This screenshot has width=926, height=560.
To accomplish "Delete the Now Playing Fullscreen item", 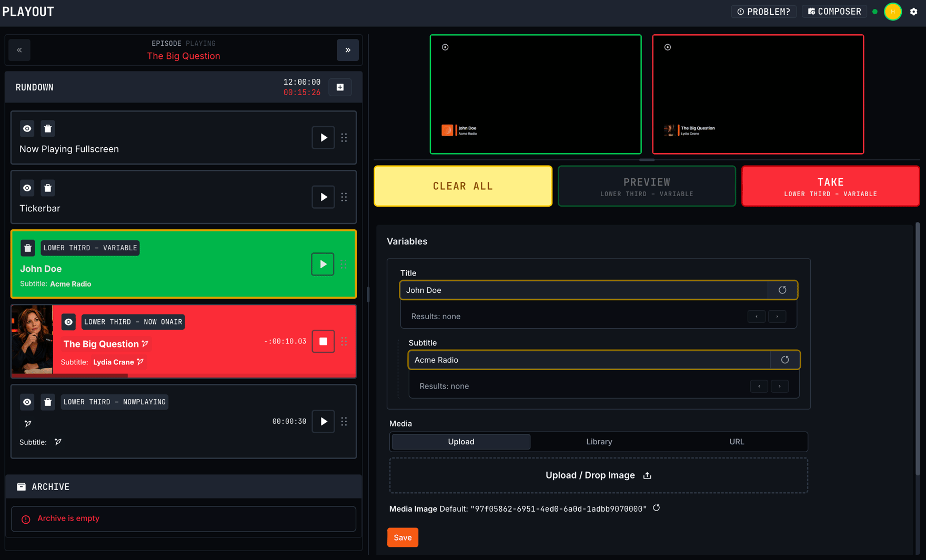I will (x=48, y=129).
